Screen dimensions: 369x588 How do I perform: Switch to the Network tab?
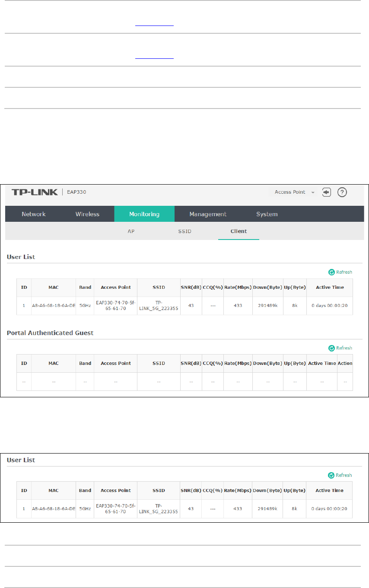pos(34,214)
